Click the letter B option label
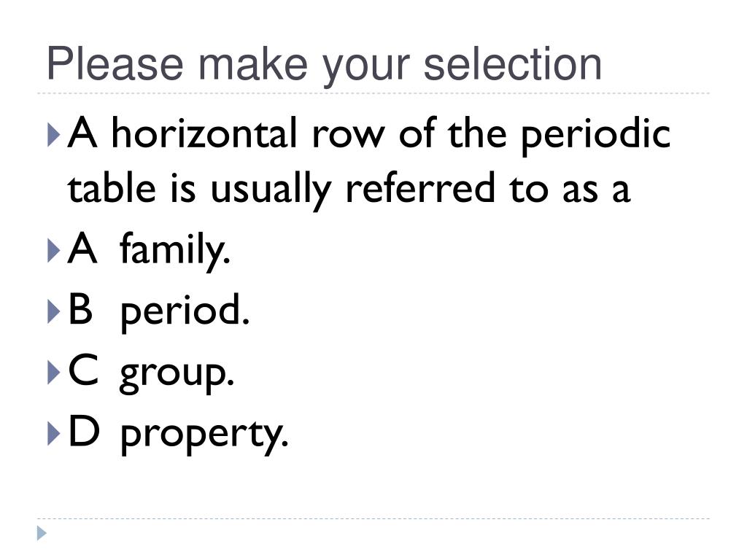 pos(80,309)
